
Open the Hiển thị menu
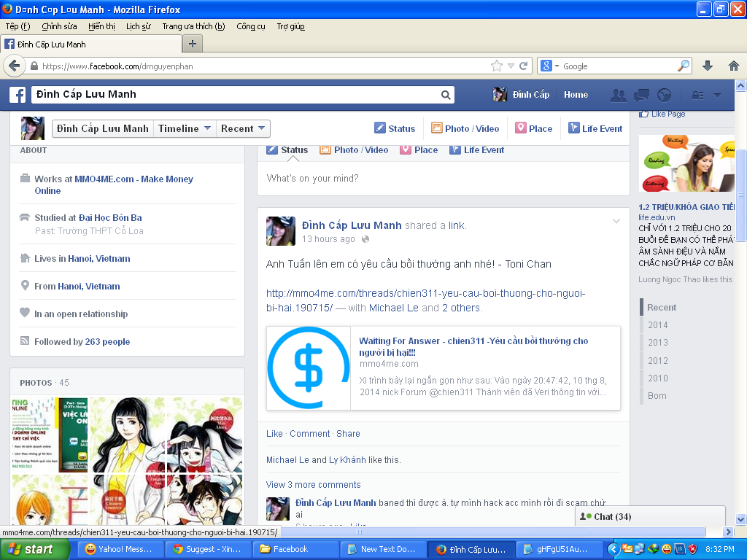[x=101, y=27]
